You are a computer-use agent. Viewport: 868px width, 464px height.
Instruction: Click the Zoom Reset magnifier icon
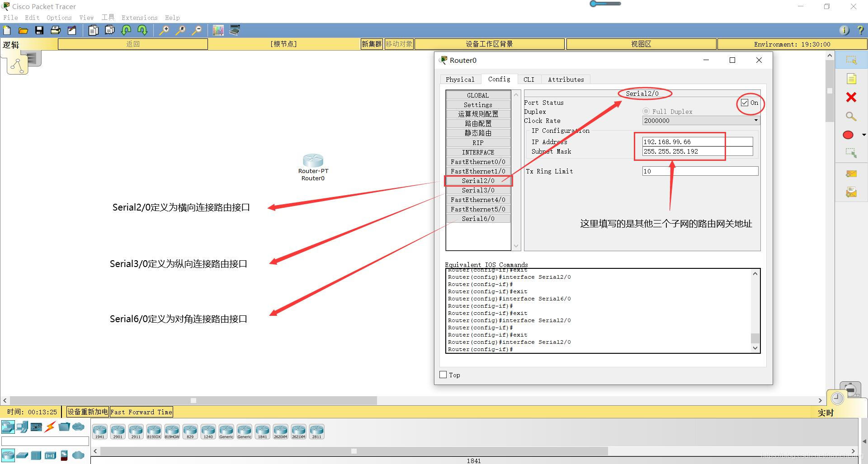180,30
